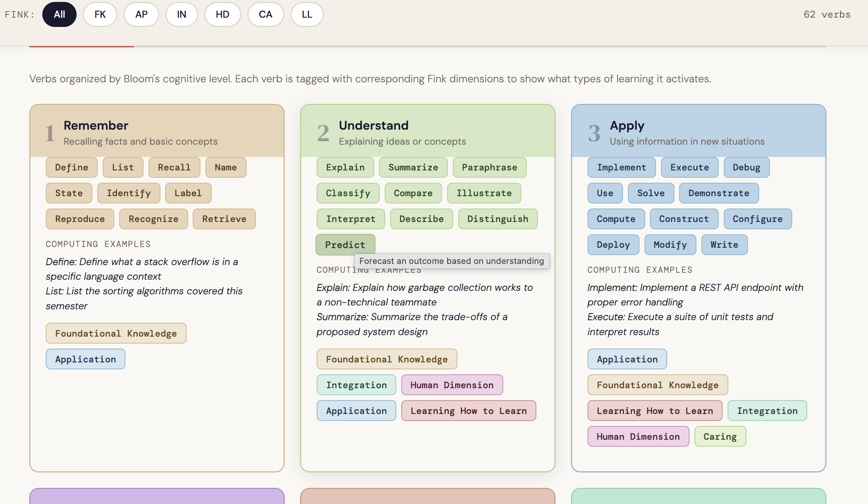
Task: Select the Debug verb under Apply
Action: (746, 167)
